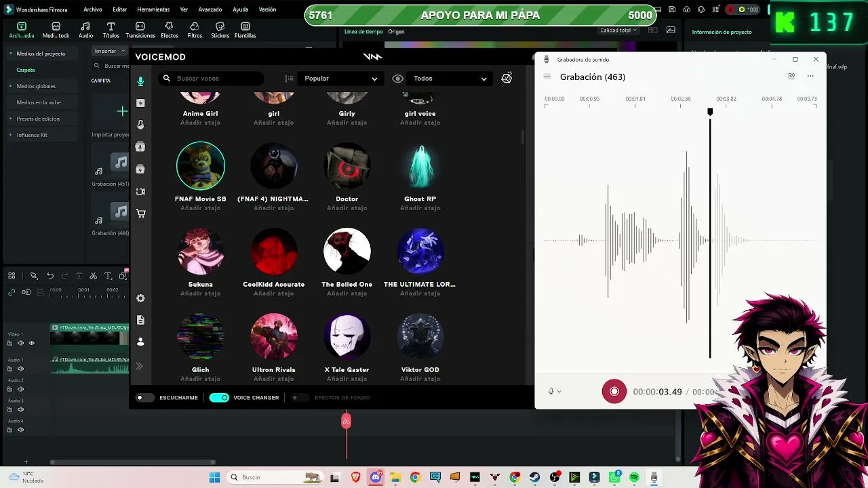Open the Calidad total dropdown

point(618,30)
